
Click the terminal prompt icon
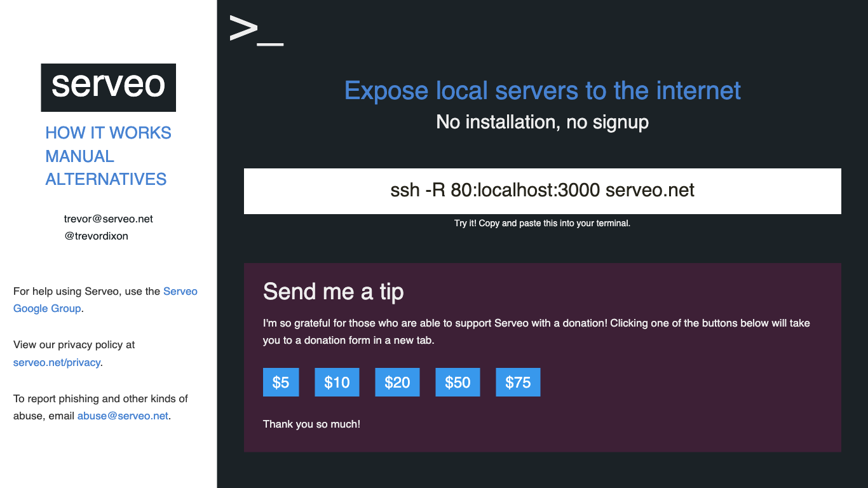tap(256, 30)
